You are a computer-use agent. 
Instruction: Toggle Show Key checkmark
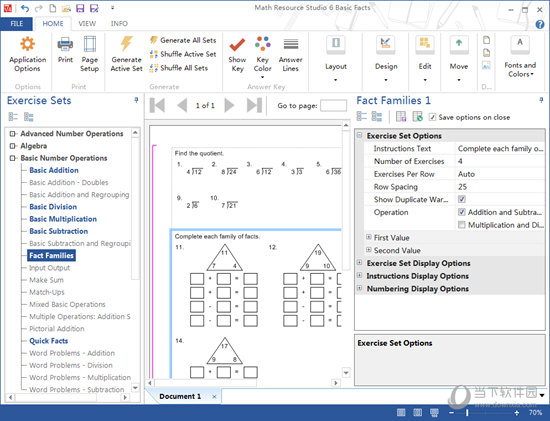[237, 45]
